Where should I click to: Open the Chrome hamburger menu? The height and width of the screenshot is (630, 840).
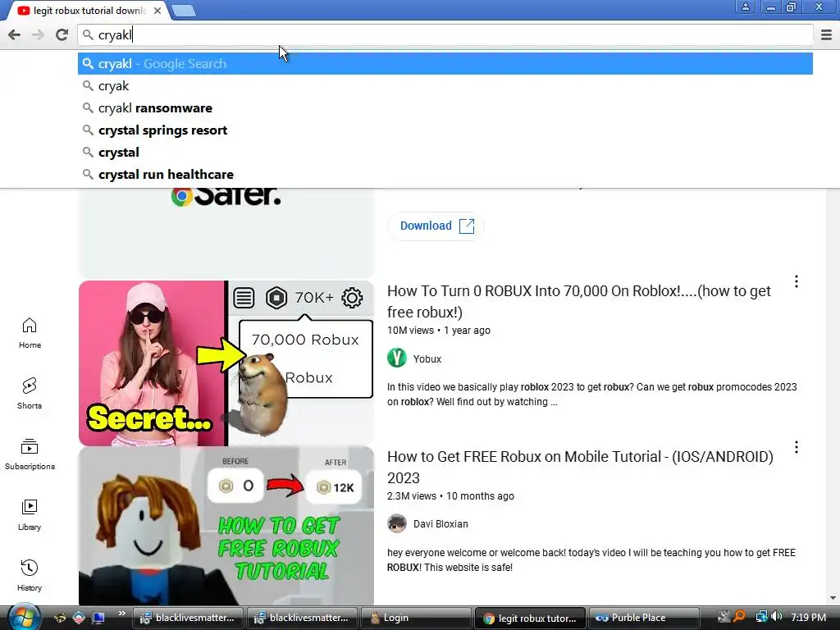826,34
